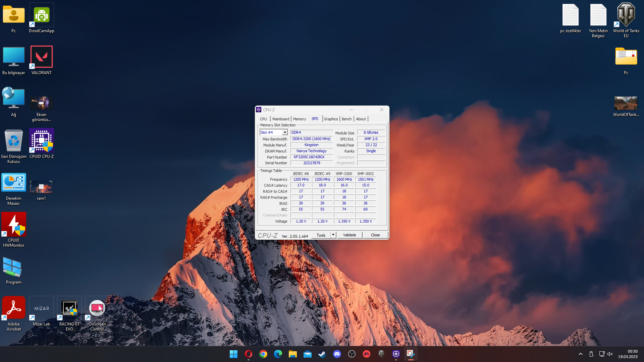
Task: Open the ram1 image thumbnail on desktop
Action: [41, 187]
